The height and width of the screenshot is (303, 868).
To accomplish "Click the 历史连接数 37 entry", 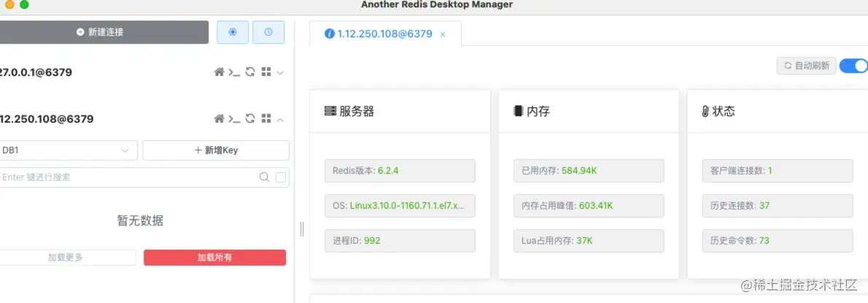I will [778, 205].
